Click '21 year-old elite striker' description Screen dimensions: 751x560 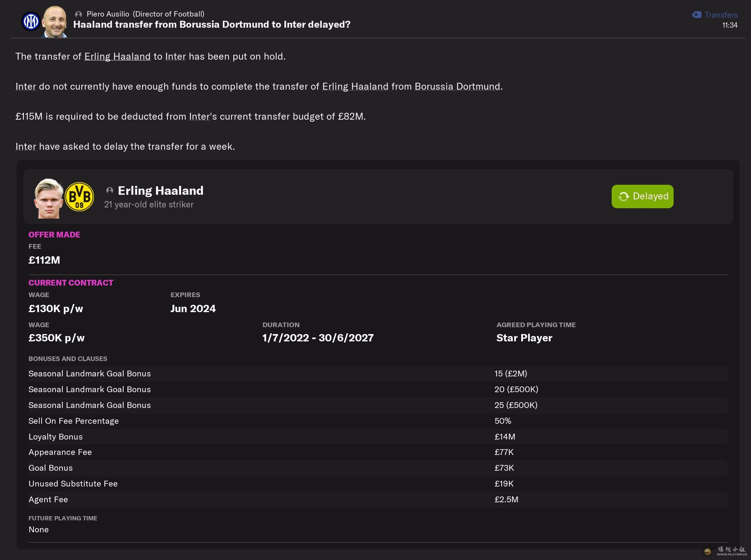149,205
